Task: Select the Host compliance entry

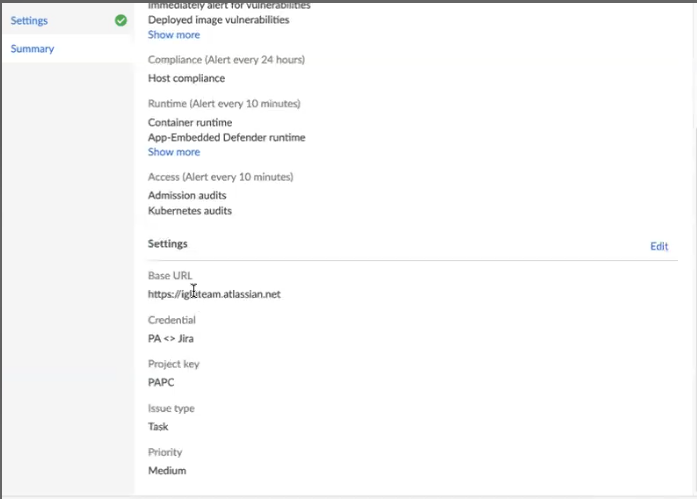Action: click(x=186, y=78)
